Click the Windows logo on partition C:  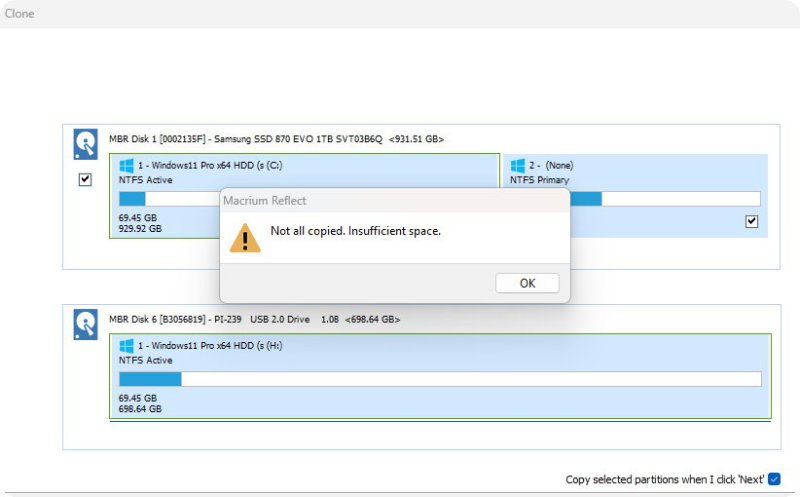tap(127, 165)
